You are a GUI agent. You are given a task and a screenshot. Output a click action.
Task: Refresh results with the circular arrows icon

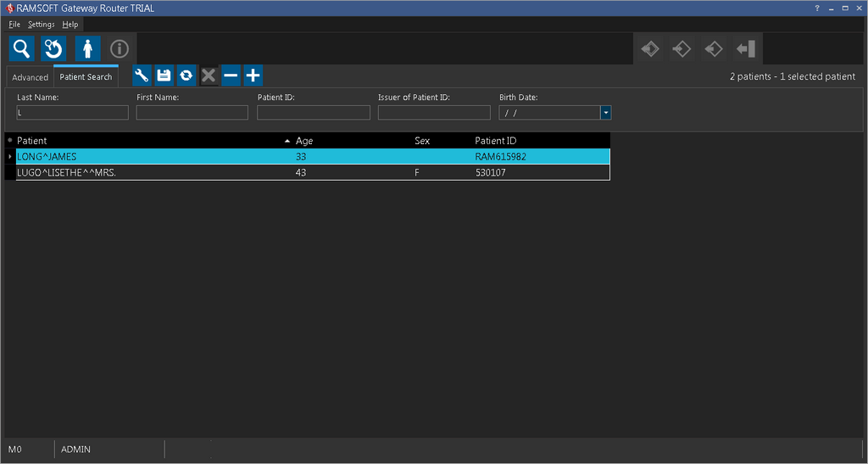[x=186, y=75]
